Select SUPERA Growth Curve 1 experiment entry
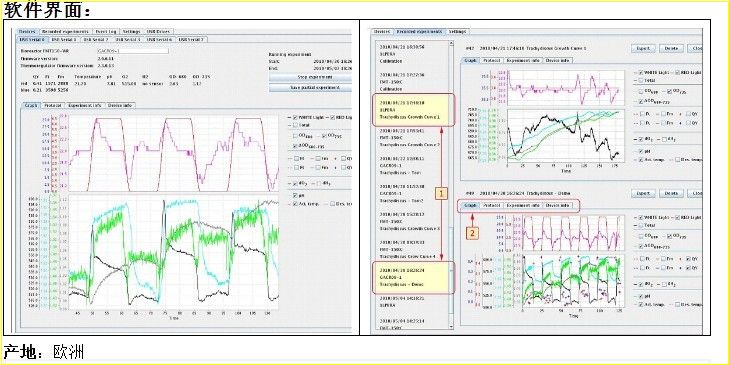This screenshot has height=365, width=729. (x=413, y=110)
